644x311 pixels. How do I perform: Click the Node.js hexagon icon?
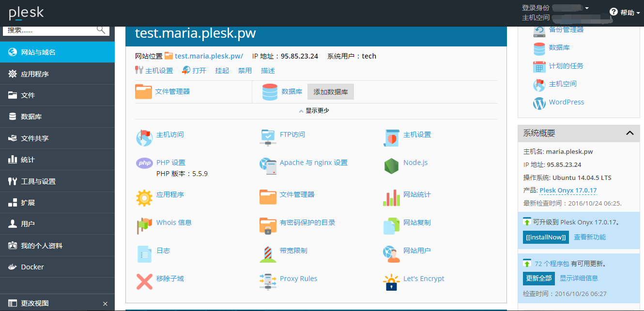[x=391, y=166]
